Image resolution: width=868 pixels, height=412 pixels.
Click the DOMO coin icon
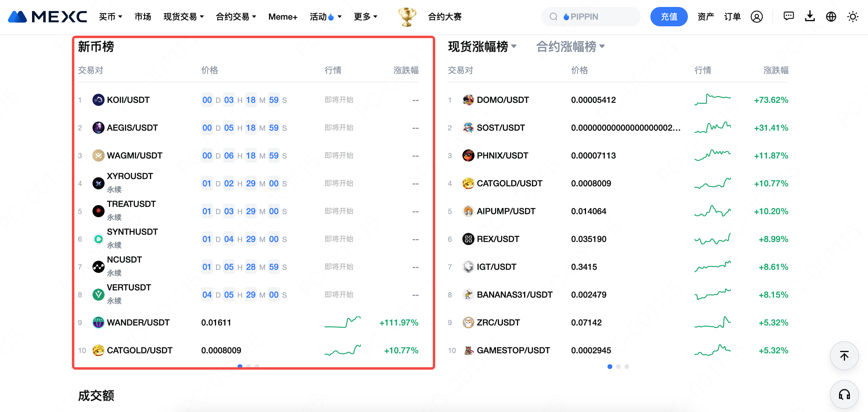pos(468,100)
